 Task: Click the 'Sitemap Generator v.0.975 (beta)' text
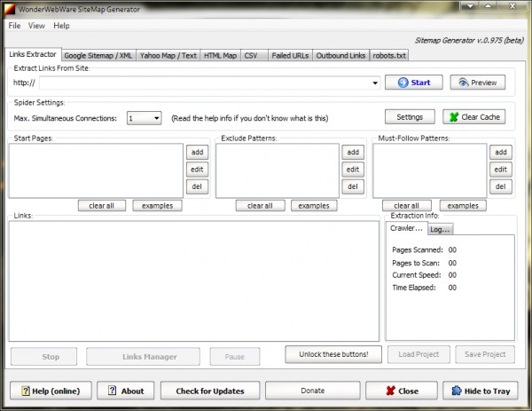click(x=469, y=41)
